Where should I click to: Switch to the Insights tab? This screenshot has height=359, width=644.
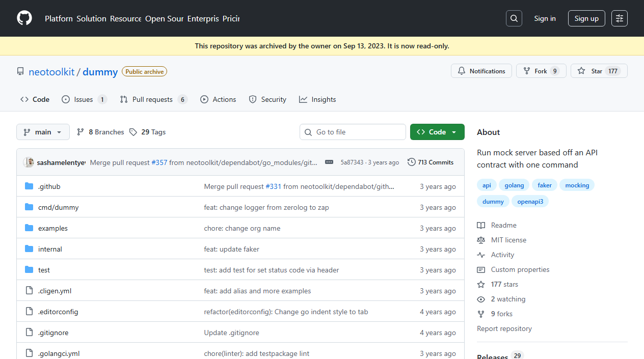tap(317, 99)
